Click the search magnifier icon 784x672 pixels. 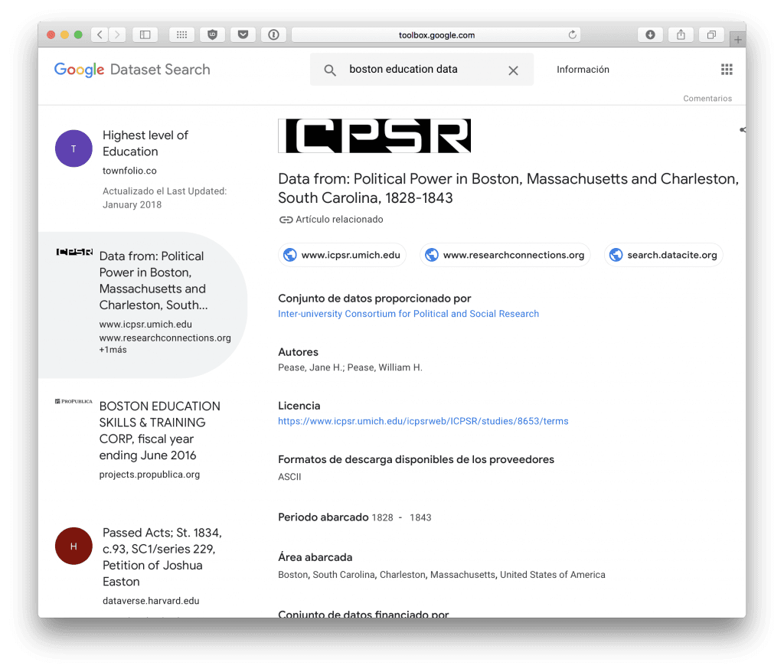pyautogui.click(x=329, y=70)
